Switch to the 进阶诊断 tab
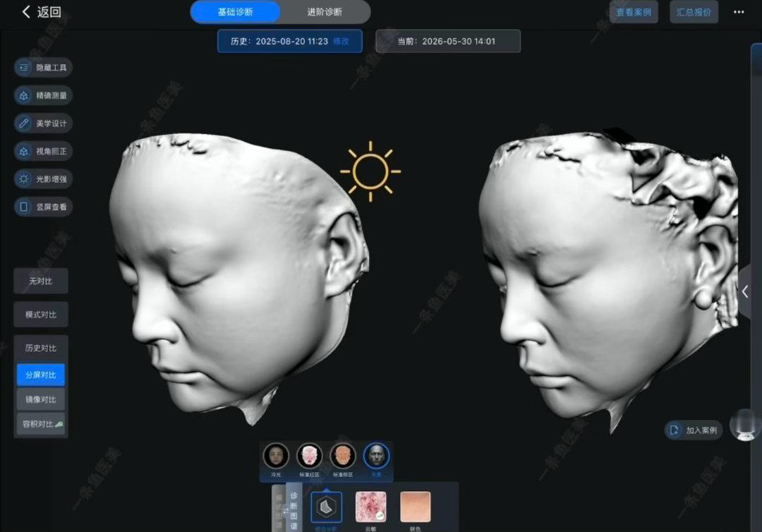 (325, 12)
